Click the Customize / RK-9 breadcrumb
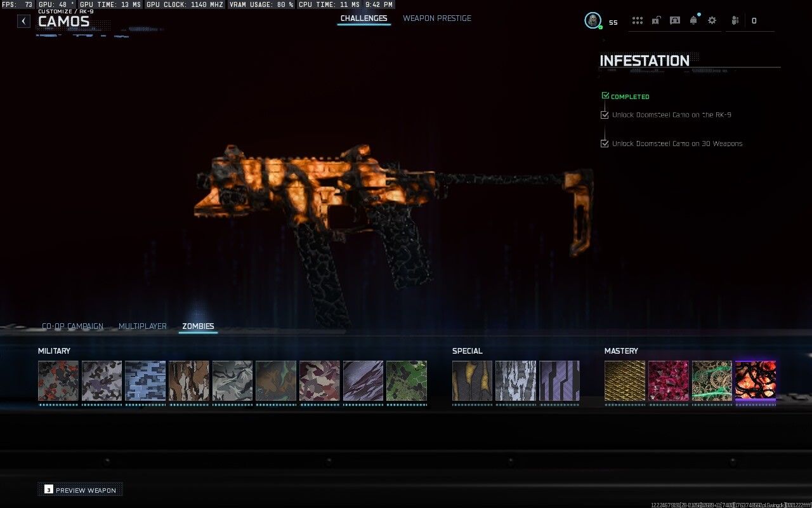Image resolution: width=812 pixels, height=508 pixels. coord(66,11)
